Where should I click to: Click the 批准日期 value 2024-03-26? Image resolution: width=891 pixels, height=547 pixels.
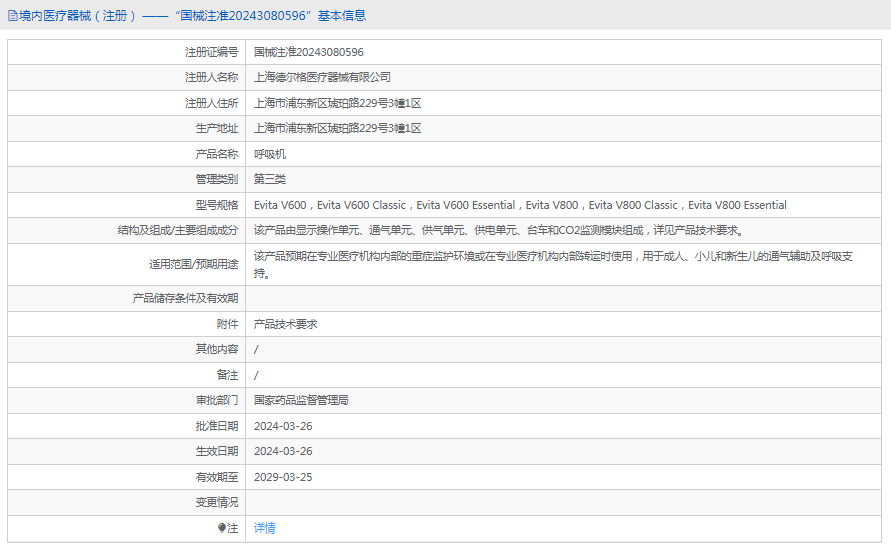(x=283, y=426)
